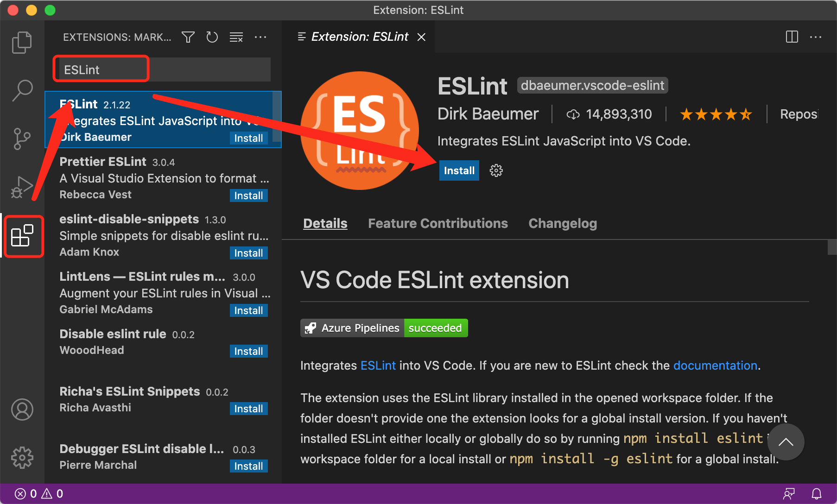
Task: Open the Accounts menu icon
Action: coord(22,409)
